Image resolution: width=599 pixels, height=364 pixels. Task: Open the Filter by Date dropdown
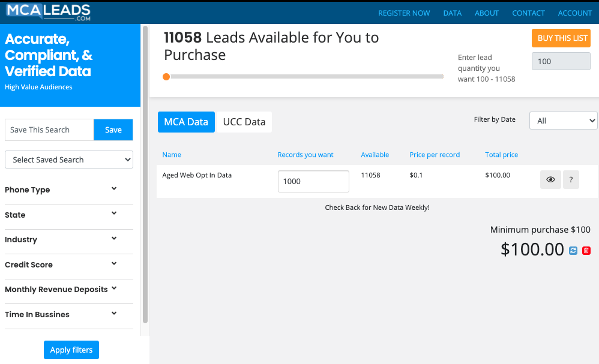(x=563, y=121)
